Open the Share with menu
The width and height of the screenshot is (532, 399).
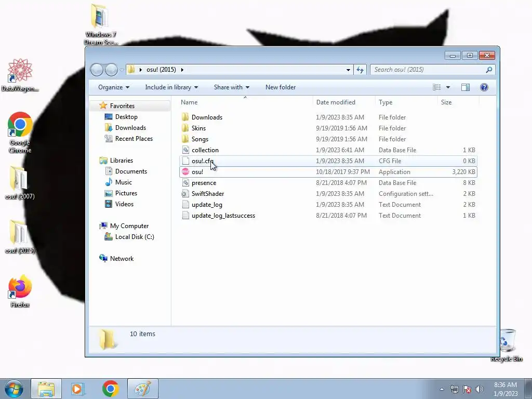tap(231, 87)
